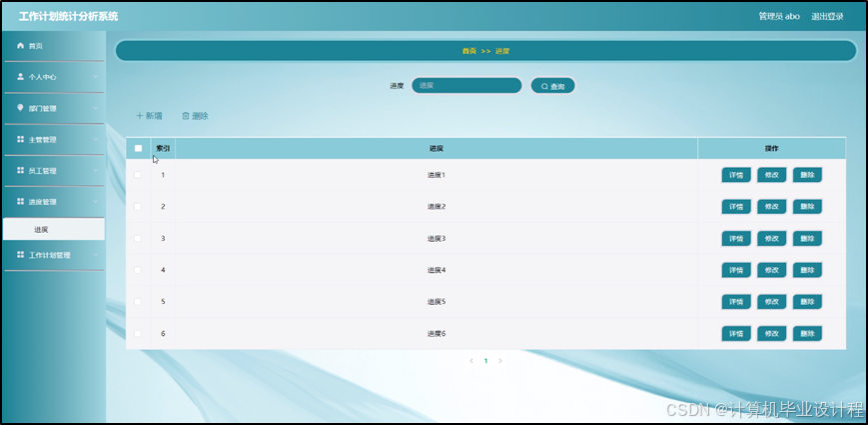Click the grid icon beside 主管管理
The image size is (868, 425).
point(21,139)
